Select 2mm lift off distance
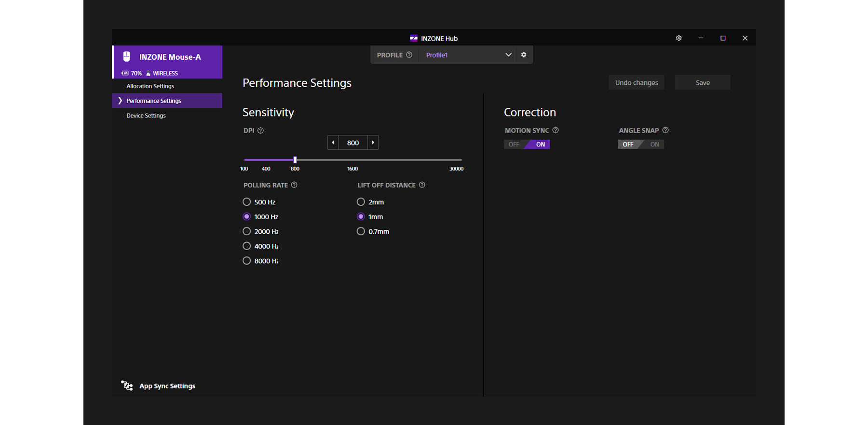The image size is (868, 425). (361, 202)
